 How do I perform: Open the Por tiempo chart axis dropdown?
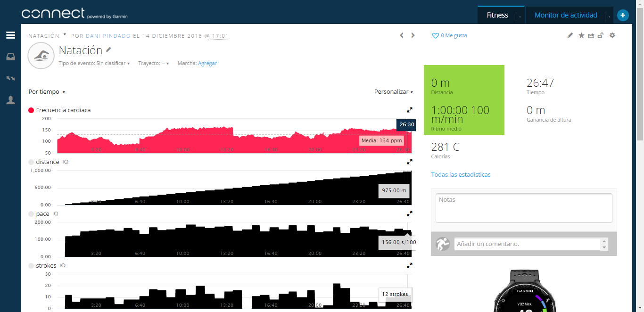(x=47, y=92)
